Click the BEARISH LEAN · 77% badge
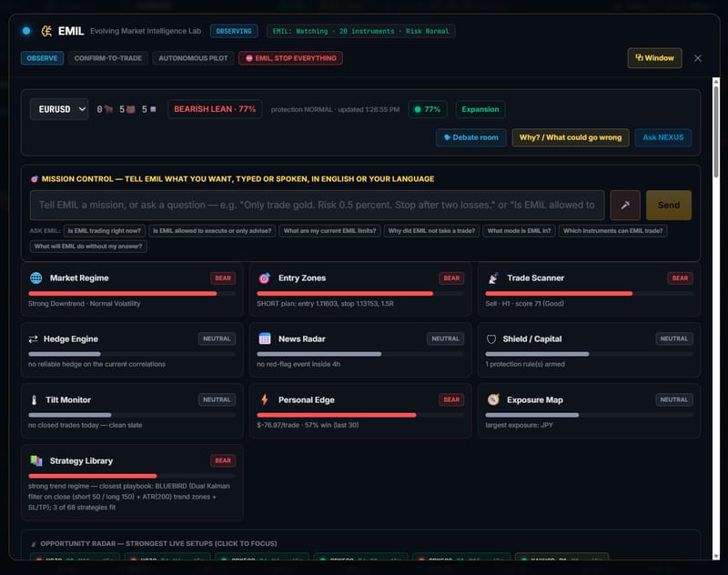The width and height of the screenshot is (728, 575). (x=215, y=109)
